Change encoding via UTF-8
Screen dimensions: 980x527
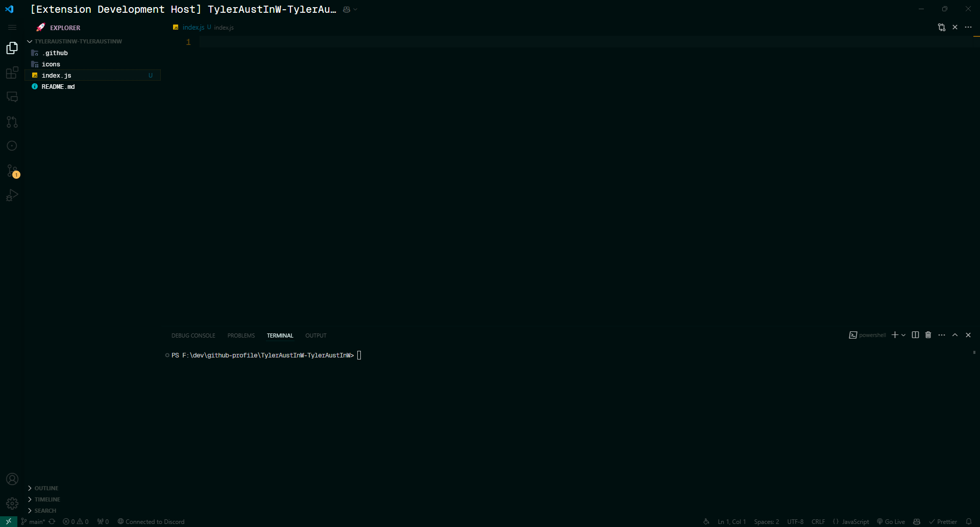click(795, 521)
